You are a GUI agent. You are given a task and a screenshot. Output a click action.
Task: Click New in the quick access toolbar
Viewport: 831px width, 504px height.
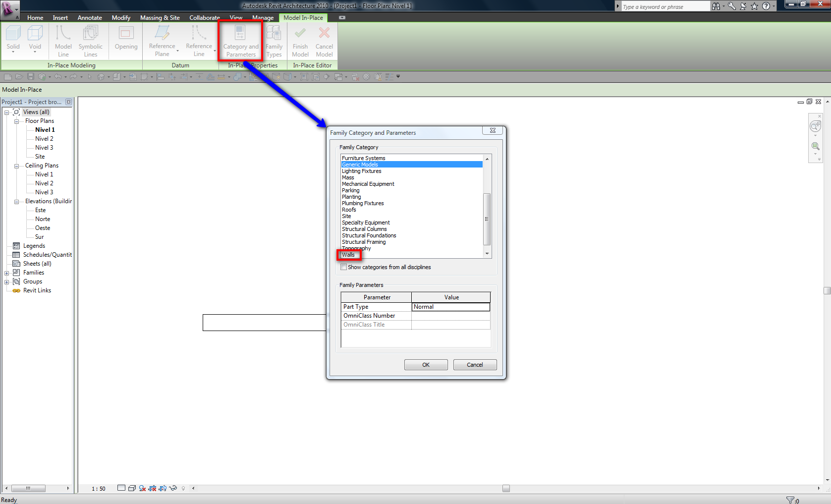[7, 77]
